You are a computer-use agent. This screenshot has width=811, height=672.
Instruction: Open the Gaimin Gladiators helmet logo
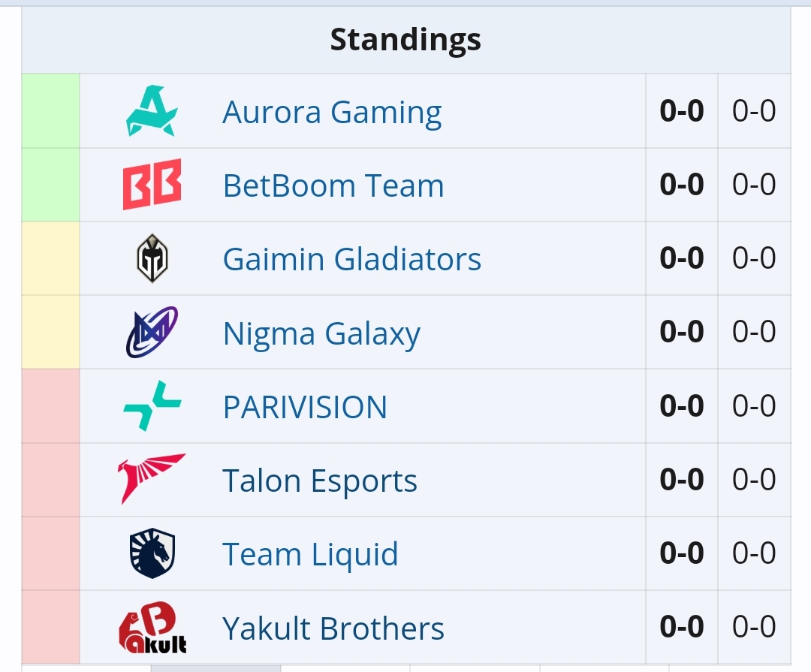[x=152, y=258]
